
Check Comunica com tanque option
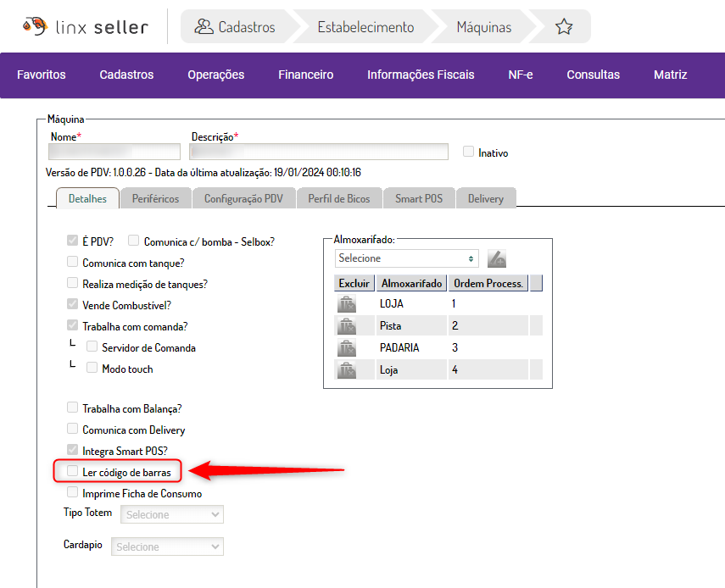click(73, 263)
